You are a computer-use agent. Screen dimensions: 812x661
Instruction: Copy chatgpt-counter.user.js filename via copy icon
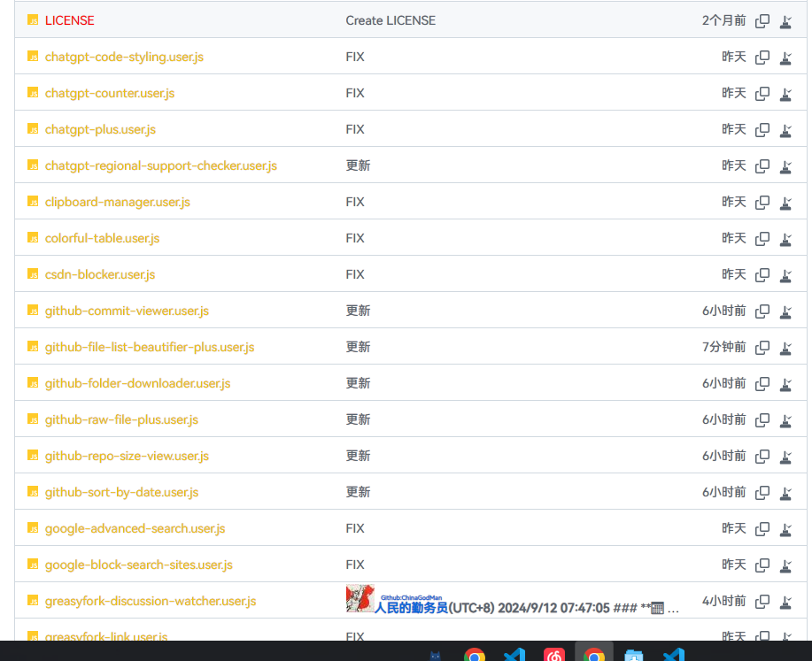762,93
